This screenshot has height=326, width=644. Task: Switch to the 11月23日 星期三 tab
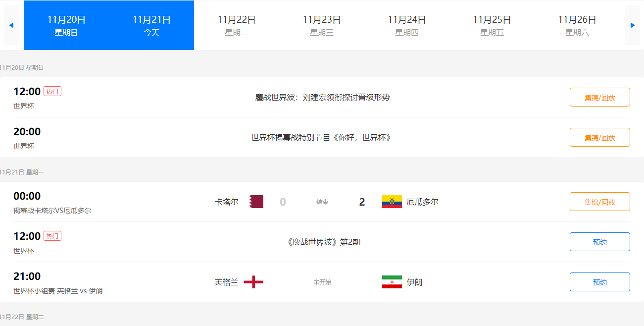322,25
